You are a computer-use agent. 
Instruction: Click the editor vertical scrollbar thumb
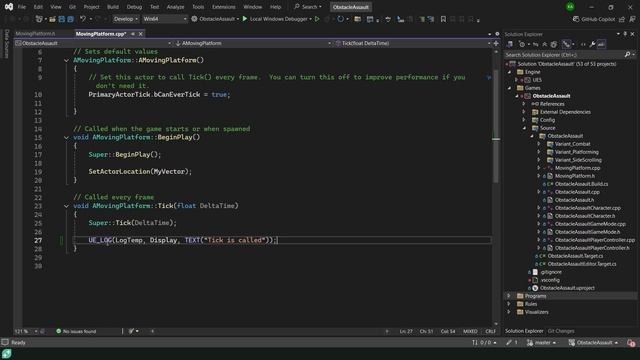click(x=496, y=127)
